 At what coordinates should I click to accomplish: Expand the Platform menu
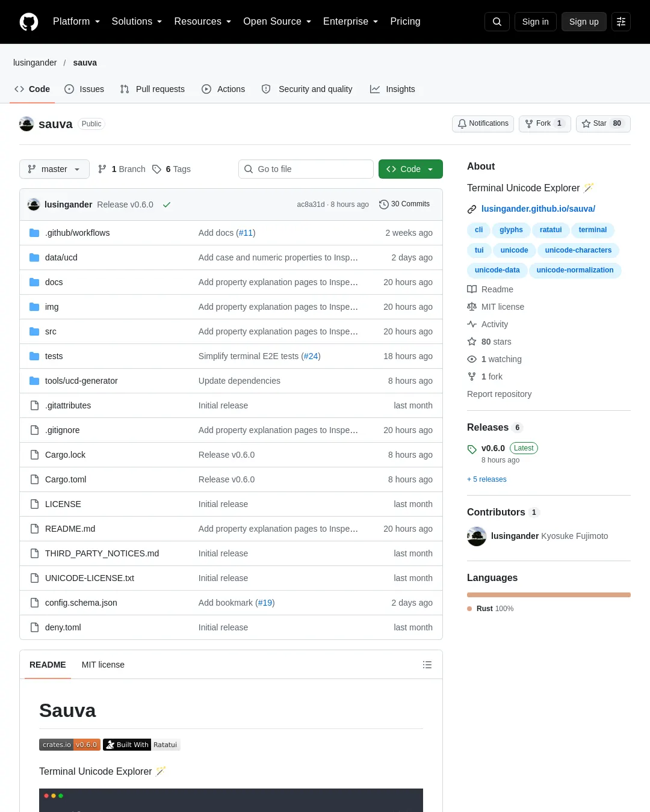coord(76,22)
